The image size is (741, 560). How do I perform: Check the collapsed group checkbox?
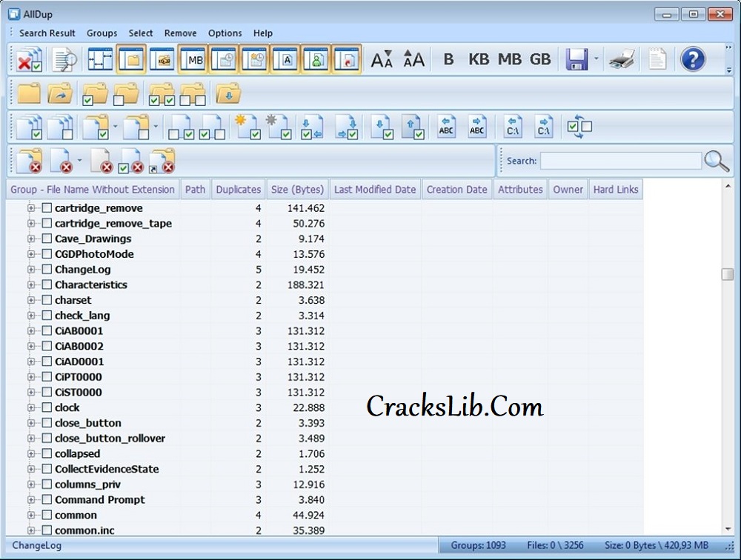point(47,453)
